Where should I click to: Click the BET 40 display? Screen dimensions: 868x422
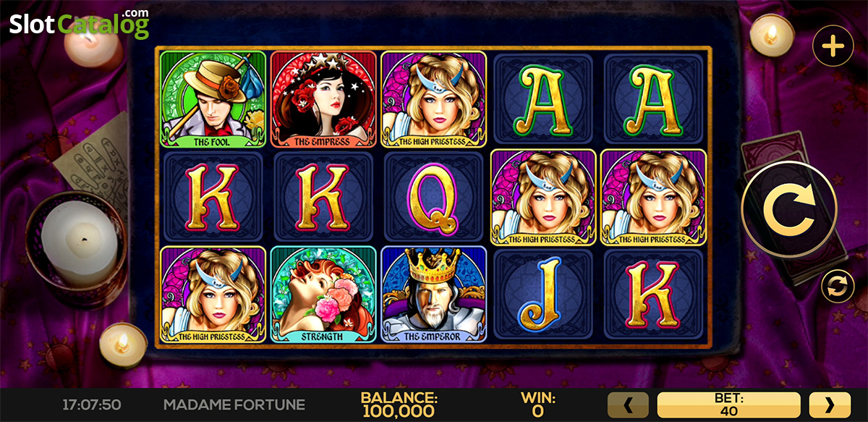[728, 405]
